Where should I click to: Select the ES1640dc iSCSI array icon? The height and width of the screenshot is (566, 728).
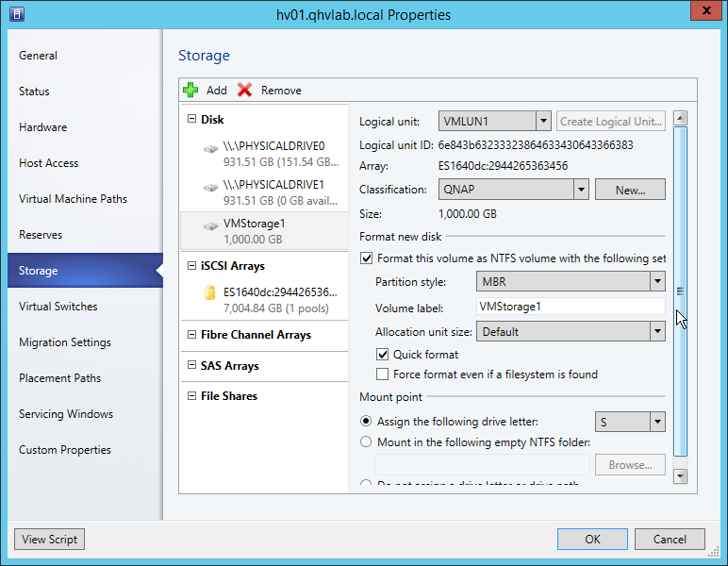[210, 293]
